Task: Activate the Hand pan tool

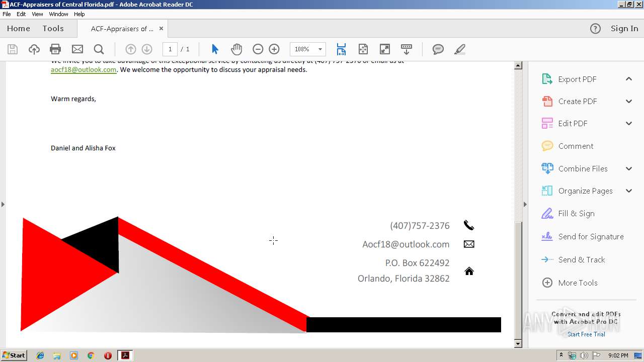Action: pyautogui.click(x=236, y=49)
